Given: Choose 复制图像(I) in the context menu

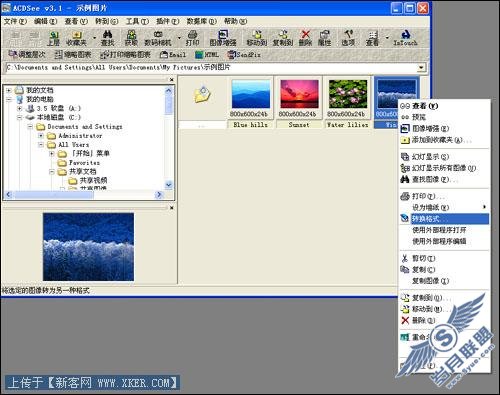Looking at the screenshot, I should [x=444, y=281].
